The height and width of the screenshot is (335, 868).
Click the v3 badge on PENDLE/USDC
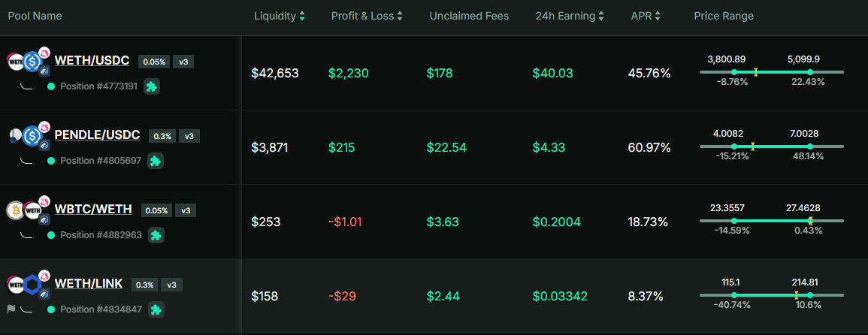[189, 136]
